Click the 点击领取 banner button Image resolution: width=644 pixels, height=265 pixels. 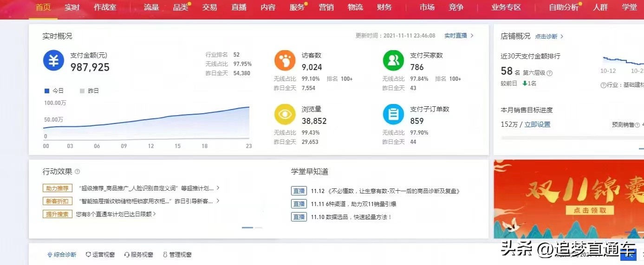coord(590,210)
